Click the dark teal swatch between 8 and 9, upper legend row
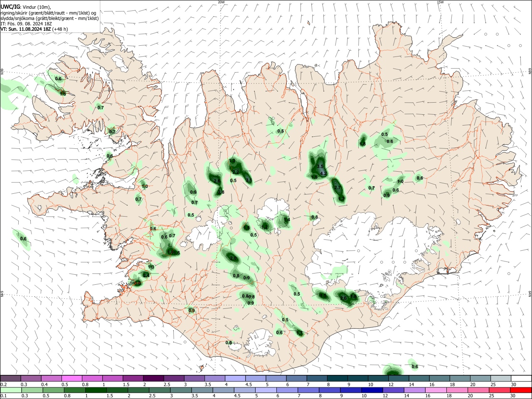532x399 pixels. coord(337,379)
